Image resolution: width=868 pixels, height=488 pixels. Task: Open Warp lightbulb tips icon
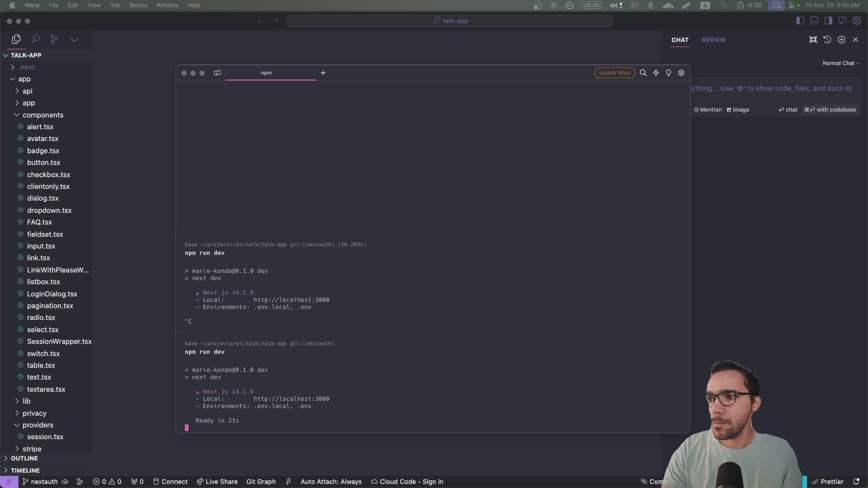click(x=669, y=73)
